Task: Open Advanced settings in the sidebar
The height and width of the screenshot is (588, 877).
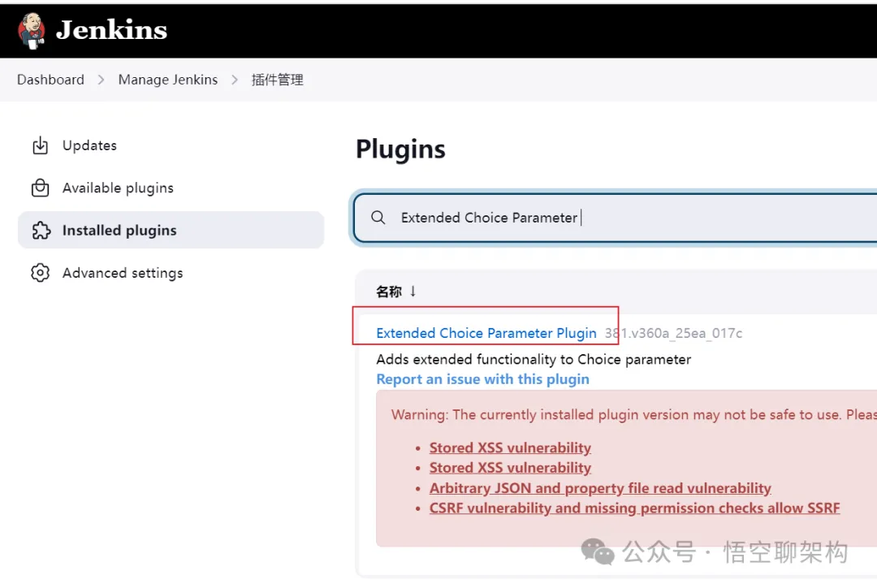Action: (x=123, y=273)
